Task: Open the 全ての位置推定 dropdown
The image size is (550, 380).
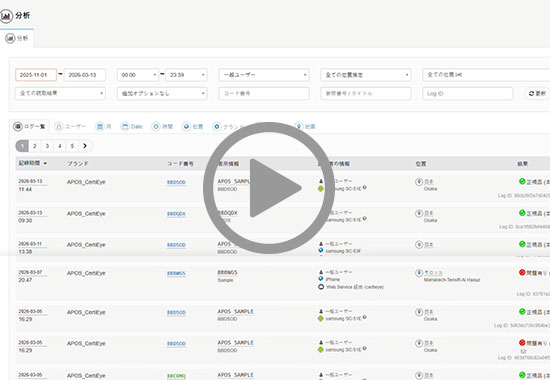Action: click(365, 75)
